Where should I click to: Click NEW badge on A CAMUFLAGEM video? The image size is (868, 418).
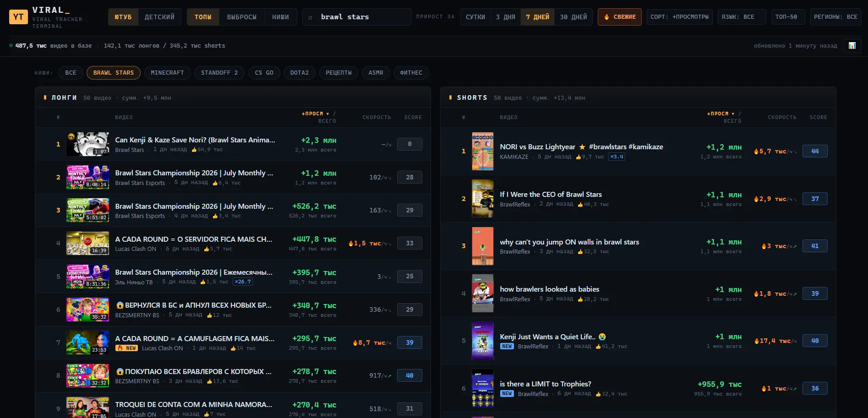click(127, 348)
